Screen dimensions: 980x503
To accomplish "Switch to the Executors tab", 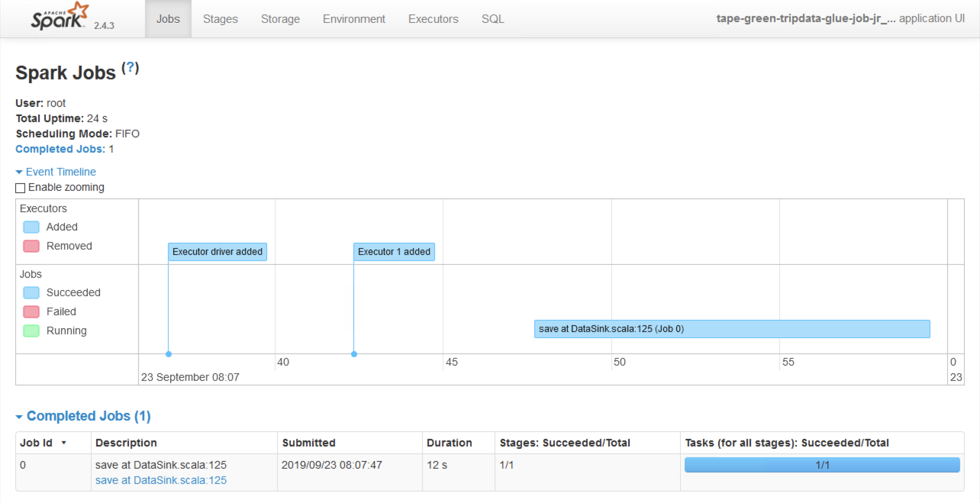I will pyautogui.click(x=433, y=19).
